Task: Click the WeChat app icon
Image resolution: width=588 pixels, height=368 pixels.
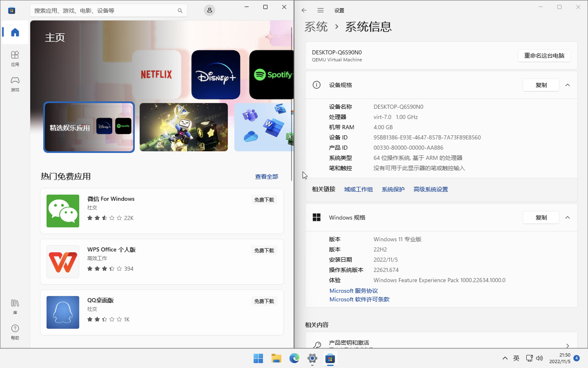Action: click(x=63, y=211)
